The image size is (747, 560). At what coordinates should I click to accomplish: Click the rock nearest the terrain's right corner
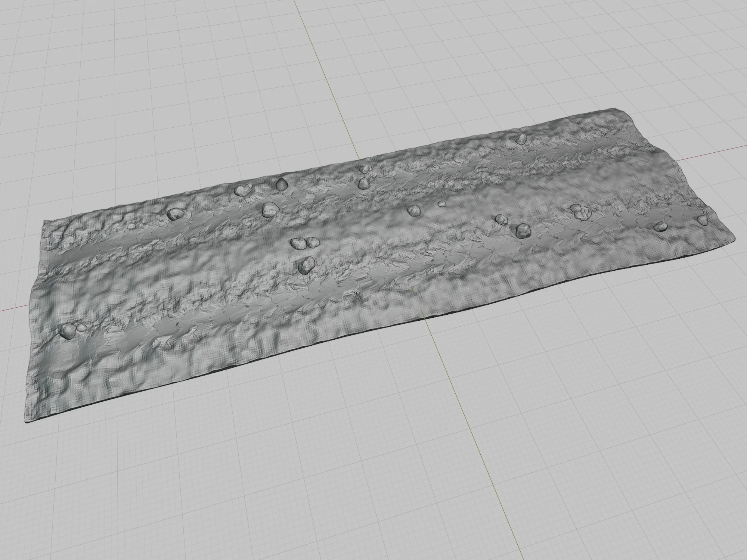(702, 220)
